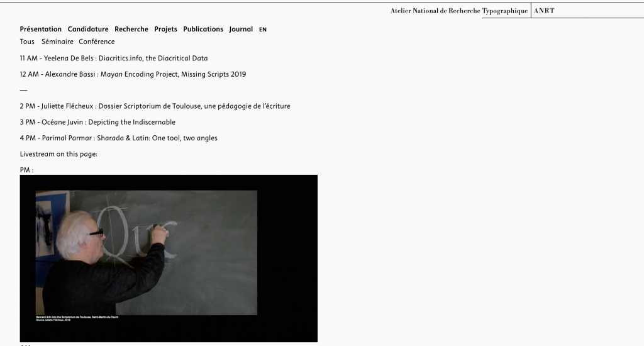This screenshot has width=644, height=346.
Task: Click the Parimal Parmar Sharada & Latin line
Action: [118, 138]
